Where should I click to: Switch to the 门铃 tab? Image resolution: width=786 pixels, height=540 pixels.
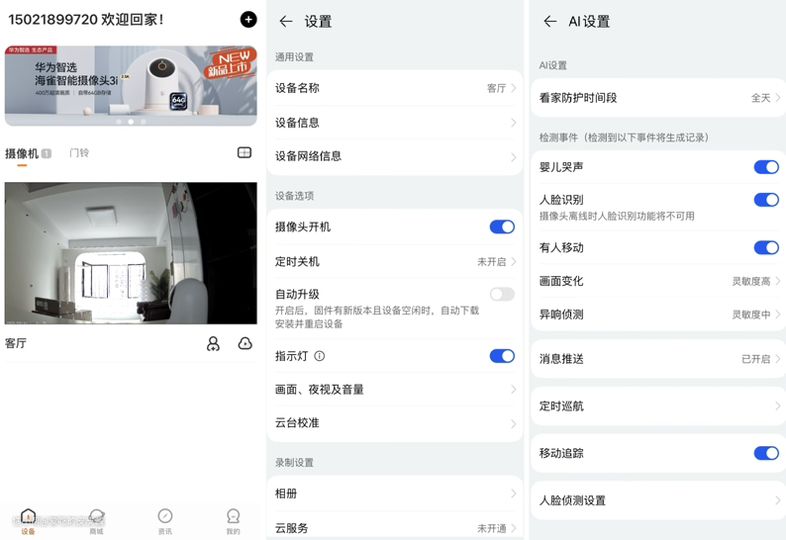(x=79, y=153)
